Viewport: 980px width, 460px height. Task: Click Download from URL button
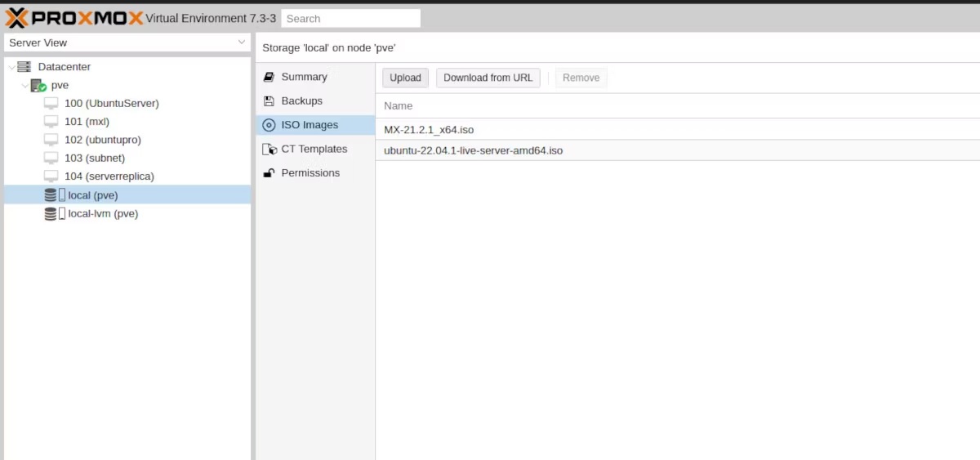(x=488, y=78)
